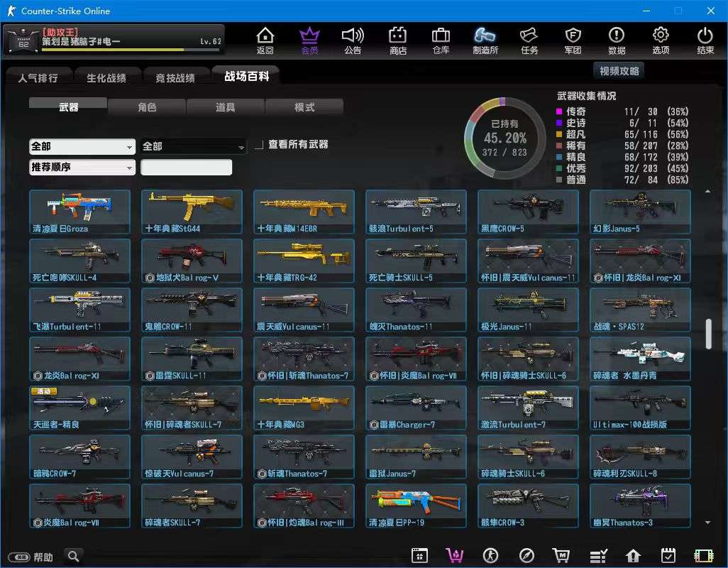
Task: Switch to the 生化战绩 tab
Action: pos(106,77)
